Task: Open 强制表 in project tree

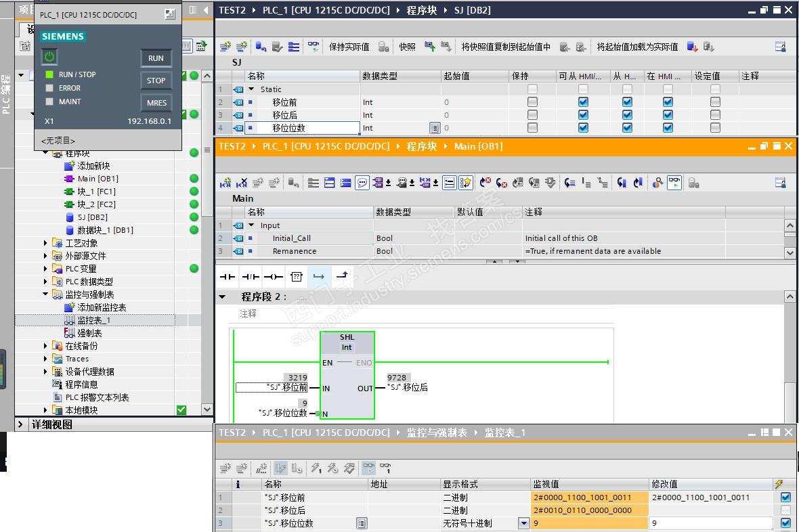Action: (89, 333)
